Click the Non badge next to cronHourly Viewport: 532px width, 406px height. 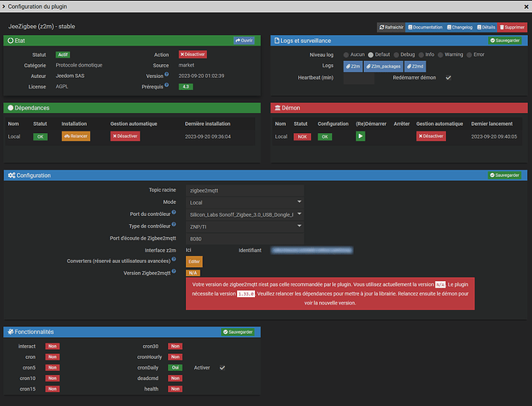coord(175,356)
